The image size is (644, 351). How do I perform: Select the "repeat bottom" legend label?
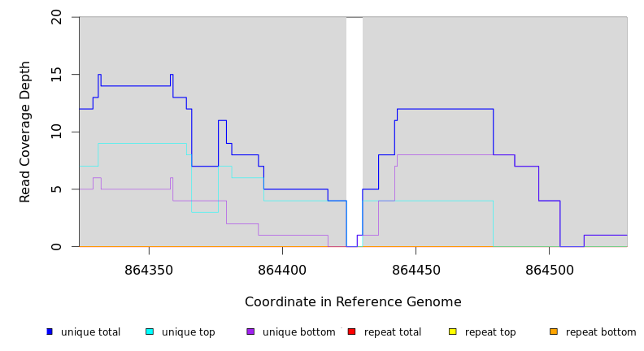coord(601,332)
